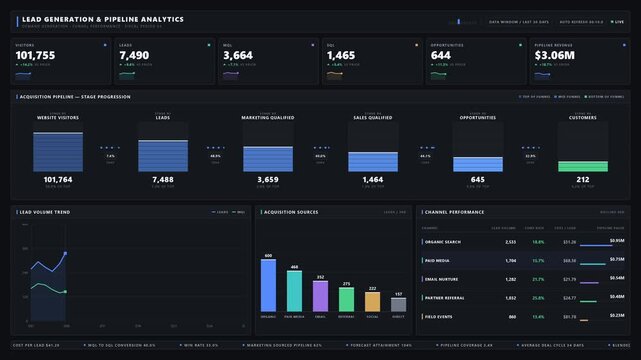641x360 pixels.
Task: Click the orange Social bar labeled 222
Action: tap(372, 302)
